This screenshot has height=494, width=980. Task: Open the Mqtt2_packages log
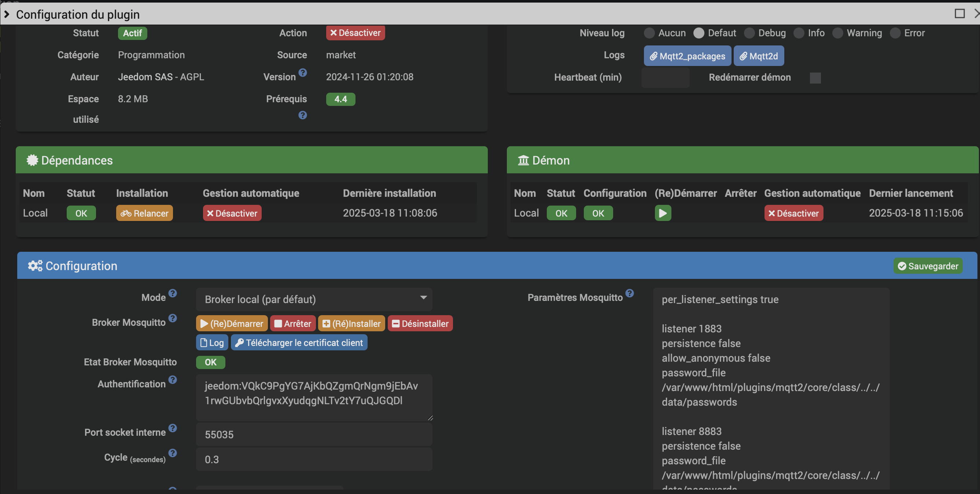coord(687,56)
